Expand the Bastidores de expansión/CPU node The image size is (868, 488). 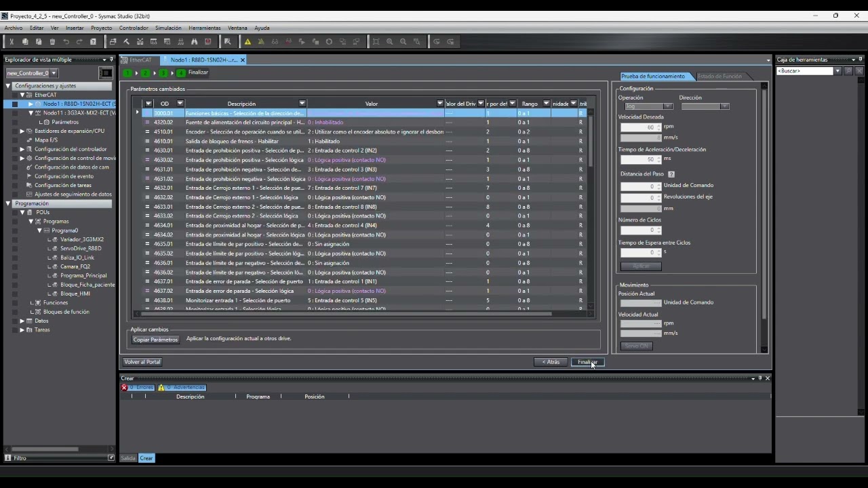pos(22,131)
